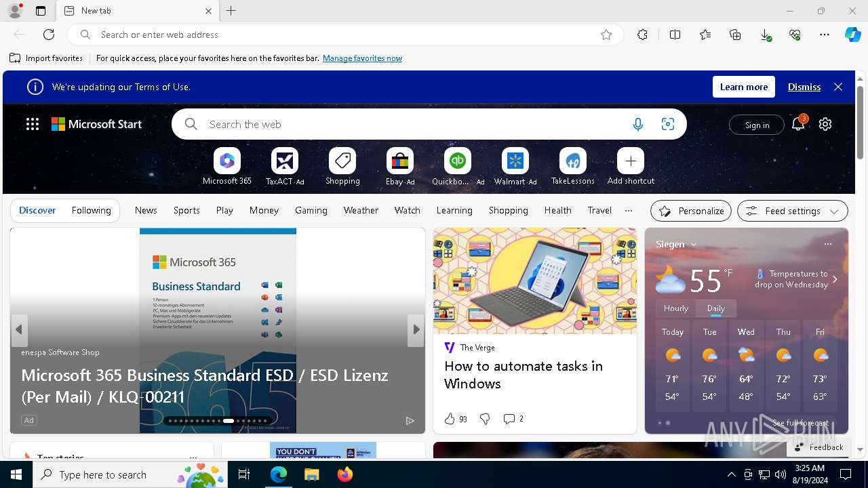Screen dimensions: 868x488
Task: Open tab actions menu icon
Action: tap(41, 11)
